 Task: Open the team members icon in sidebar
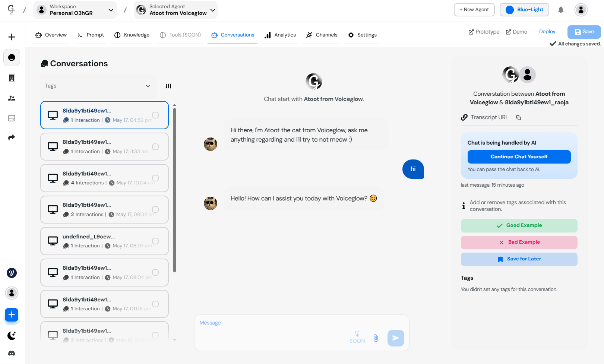[x=12, y=98]
